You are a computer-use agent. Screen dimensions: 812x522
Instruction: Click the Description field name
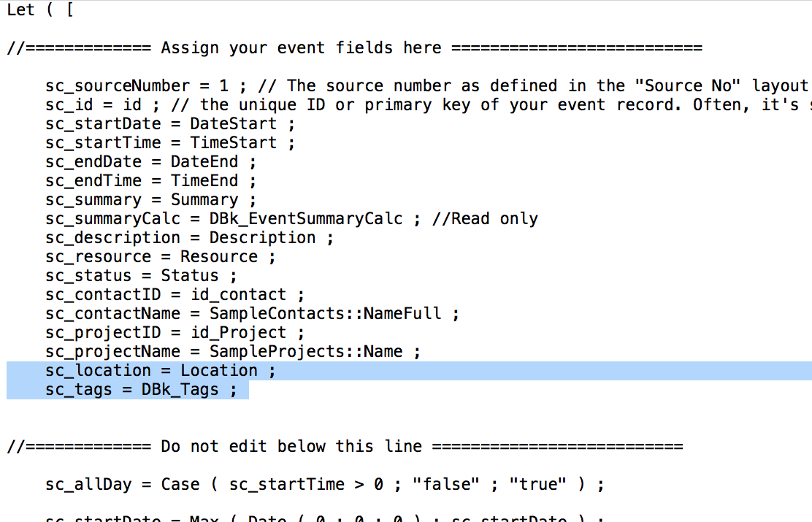[262, 238]
